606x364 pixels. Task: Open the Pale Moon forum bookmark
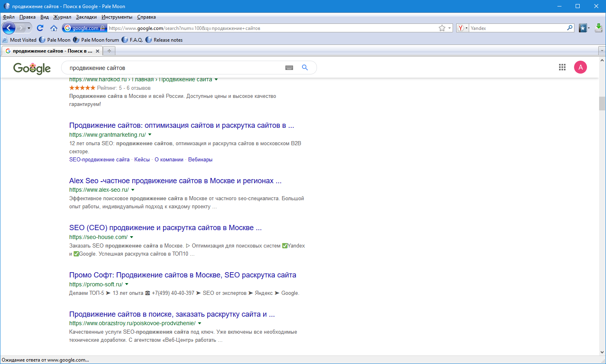coord(96,40)
